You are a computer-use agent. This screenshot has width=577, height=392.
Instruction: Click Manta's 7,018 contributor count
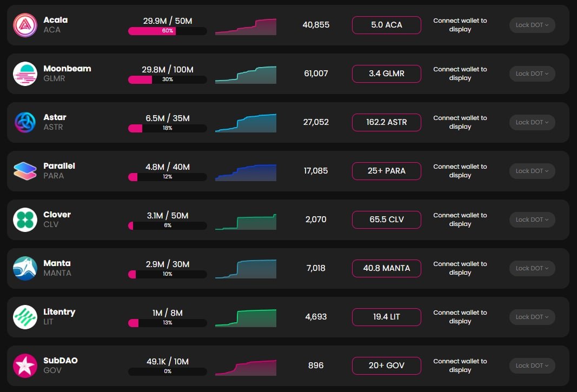[316, 268]
